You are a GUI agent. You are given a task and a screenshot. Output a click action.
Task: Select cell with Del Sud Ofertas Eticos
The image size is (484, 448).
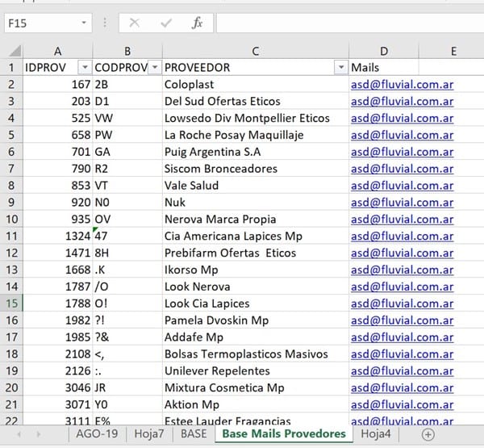click(x=256, y=102)
